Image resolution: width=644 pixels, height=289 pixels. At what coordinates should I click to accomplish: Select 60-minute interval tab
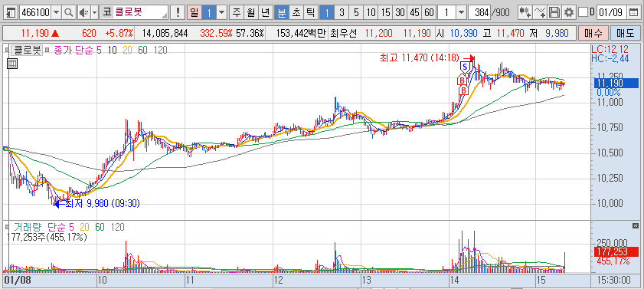(429, 12)
